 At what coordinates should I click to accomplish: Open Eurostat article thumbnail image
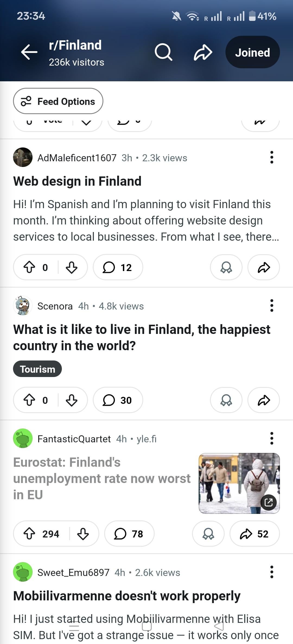point(239,483)
